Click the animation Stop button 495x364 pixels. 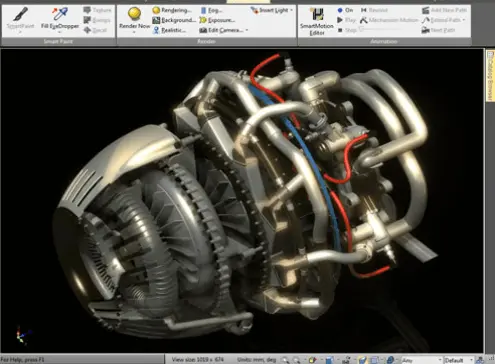(x=347, y=30)
